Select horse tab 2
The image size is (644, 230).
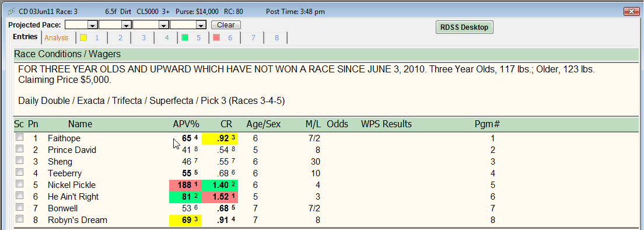(x=120, y=38)
